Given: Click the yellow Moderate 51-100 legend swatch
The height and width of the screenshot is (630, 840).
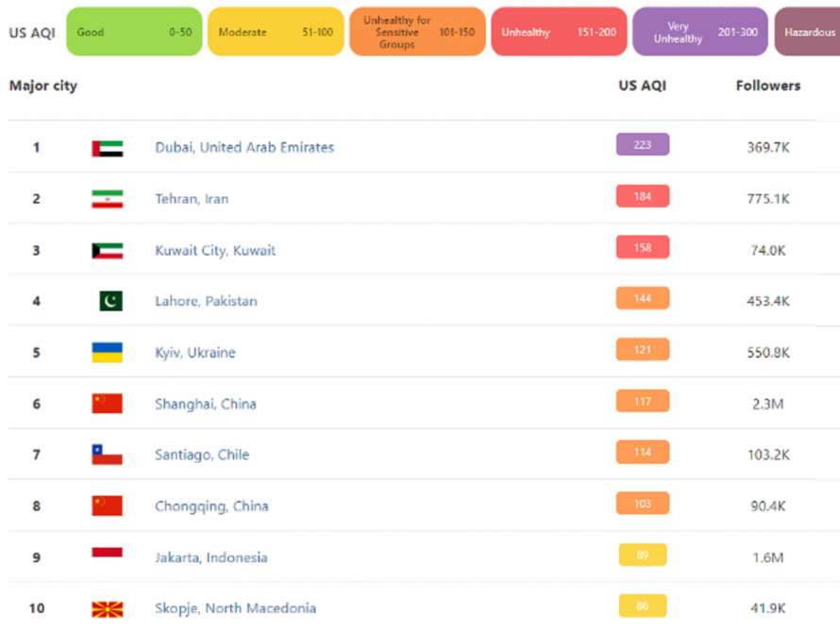Looking at the screenshot, I should click(x=276, y=31).
